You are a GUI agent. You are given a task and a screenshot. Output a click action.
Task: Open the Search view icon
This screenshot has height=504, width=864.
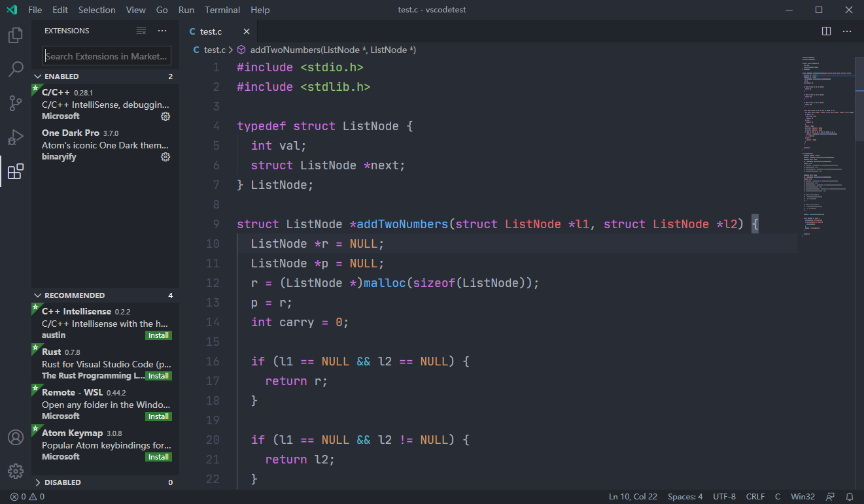15,69
